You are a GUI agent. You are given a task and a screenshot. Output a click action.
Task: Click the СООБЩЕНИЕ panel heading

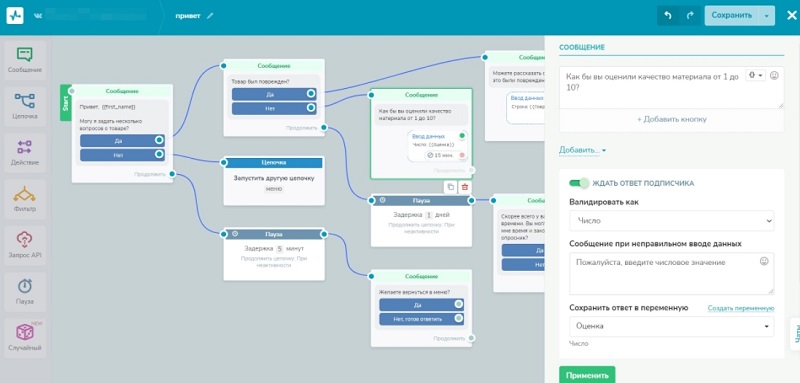coord(582,47)
